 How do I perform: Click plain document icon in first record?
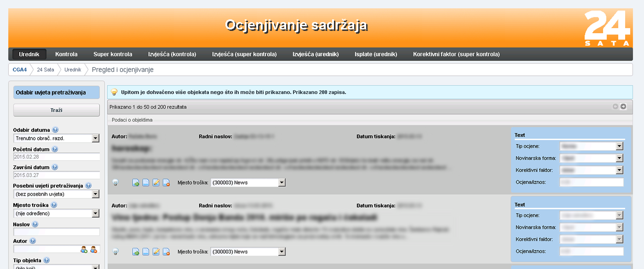coord(146,183)
